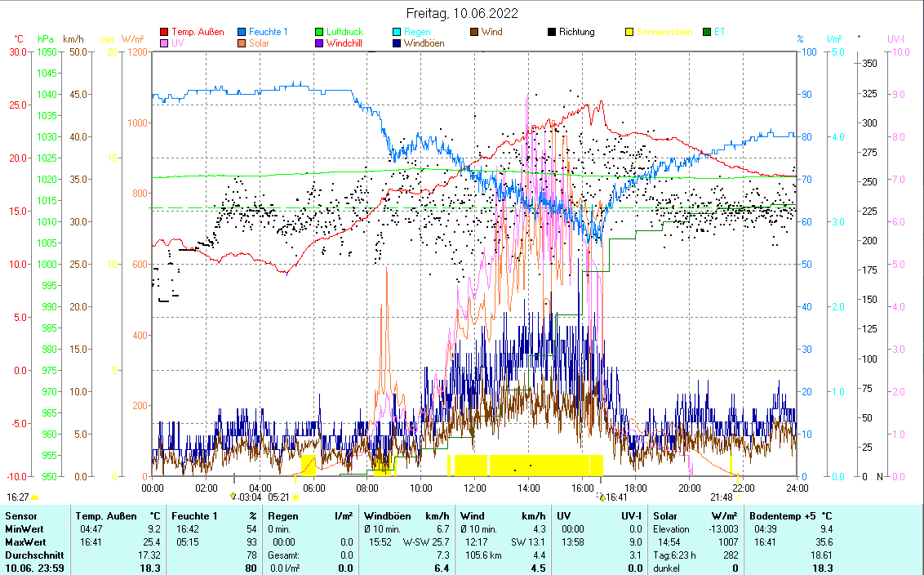
Task: Click the 'Solar' legend label
Action: (x=259, y=43)
